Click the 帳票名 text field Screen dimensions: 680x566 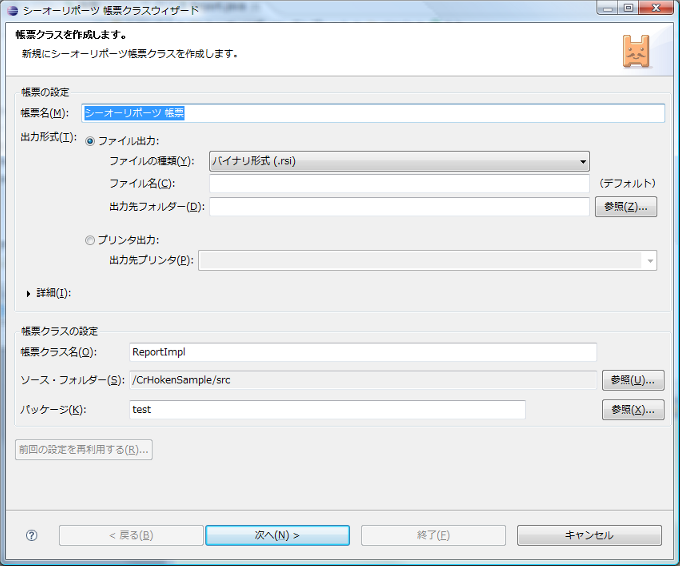point(373,113)
